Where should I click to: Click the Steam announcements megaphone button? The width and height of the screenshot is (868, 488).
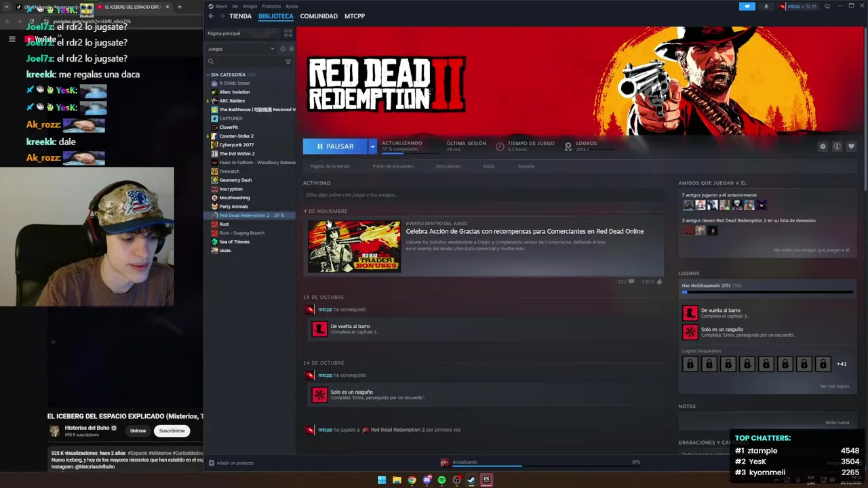click(747, 6)
